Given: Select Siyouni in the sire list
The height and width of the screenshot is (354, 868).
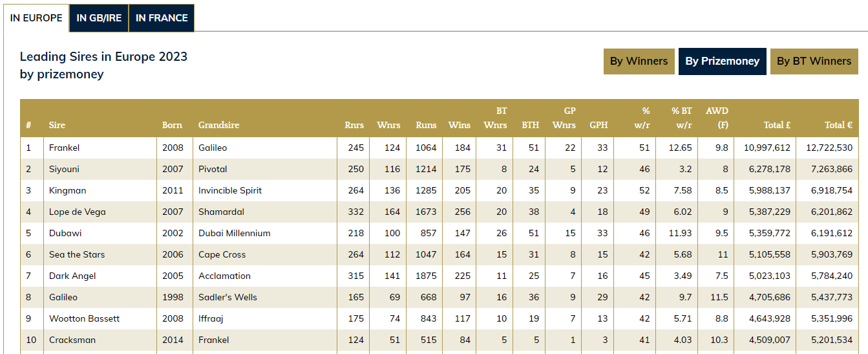Looking at the screenshot, I should [64, 169].
